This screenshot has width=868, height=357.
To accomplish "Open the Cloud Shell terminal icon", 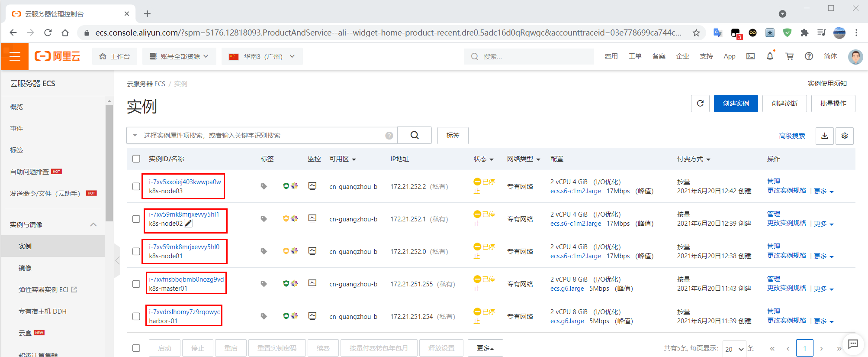I will 750,56.
